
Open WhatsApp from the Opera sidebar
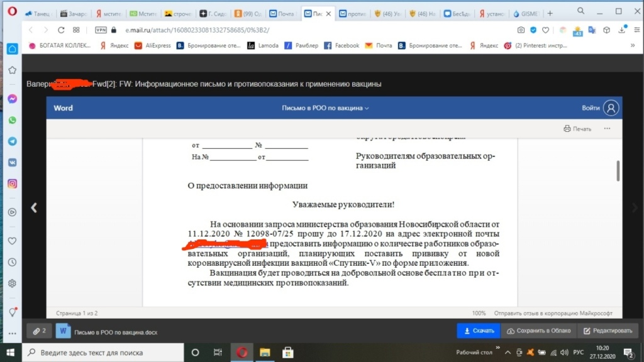(x=12, y=120)
